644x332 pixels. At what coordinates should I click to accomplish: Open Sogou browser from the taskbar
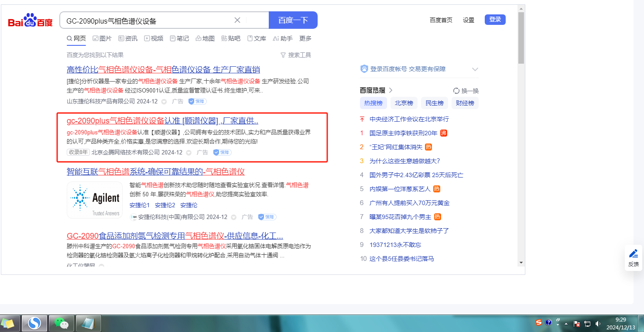pos(34,323)
